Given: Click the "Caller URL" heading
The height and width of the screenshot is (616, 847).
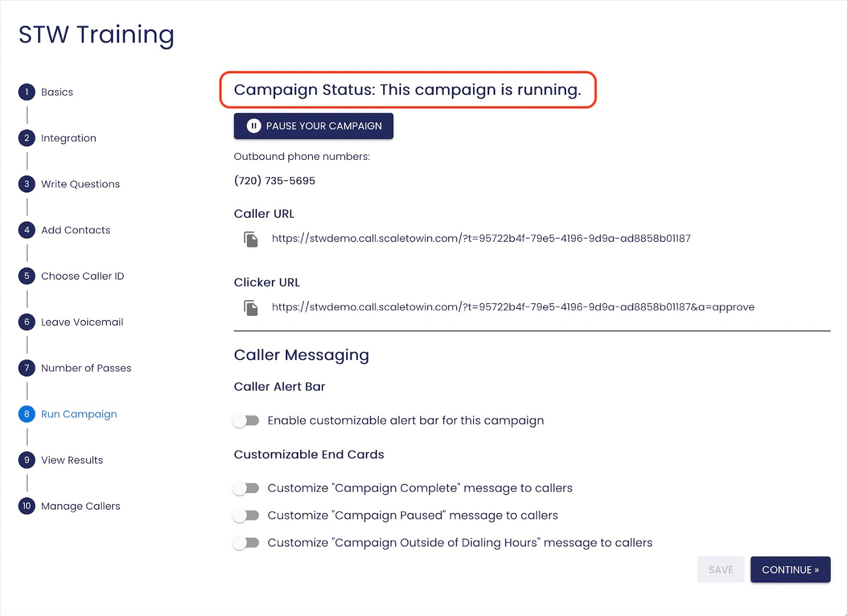Looking at the screenshot, I should point(264,214).
